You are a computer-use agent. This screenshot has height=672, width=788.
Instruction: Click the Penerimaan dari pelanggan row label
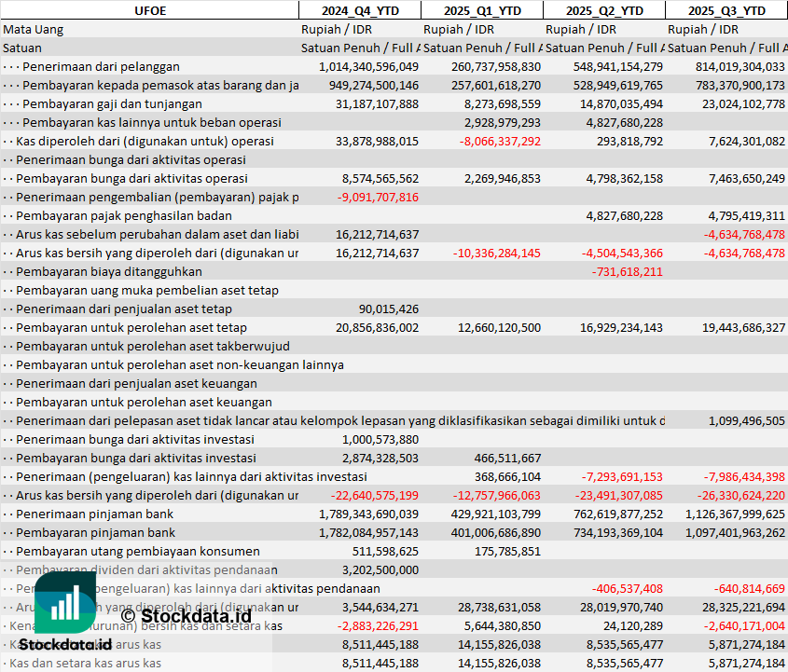click(101, 66)
